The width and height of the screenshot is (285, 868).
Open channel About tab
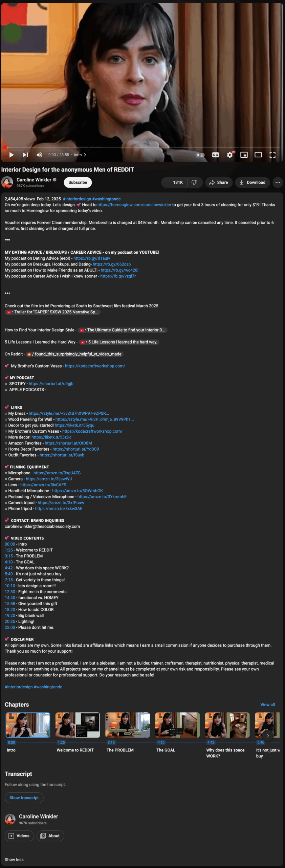tap(50, 836)
